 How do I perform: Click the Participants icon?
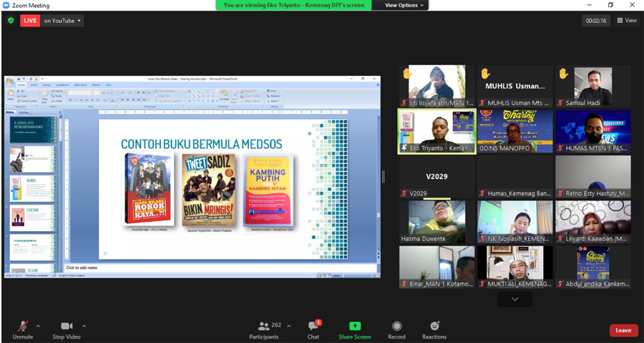[265, 327]
